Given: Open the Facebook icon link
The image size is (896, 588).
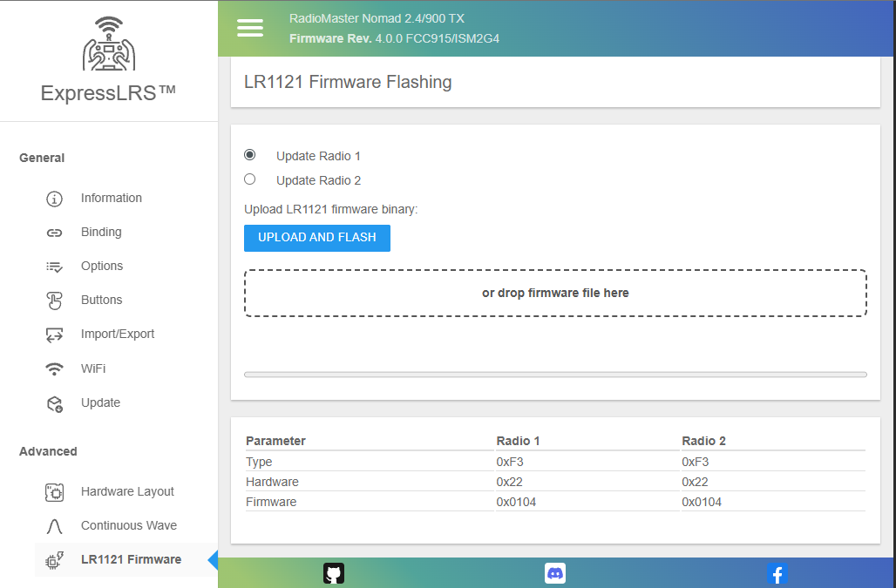Looking at the screenshot, I should click(777, 573).
